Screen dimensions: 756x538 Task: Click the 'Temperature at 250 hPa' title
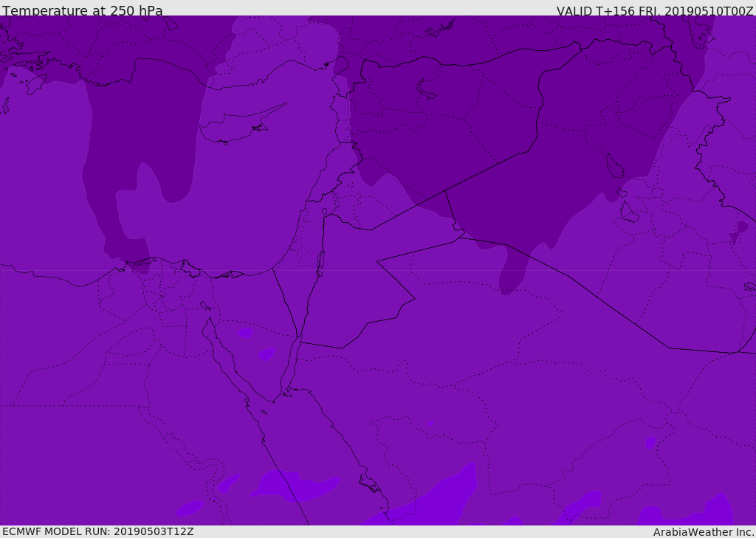click(x=83, y=10)
